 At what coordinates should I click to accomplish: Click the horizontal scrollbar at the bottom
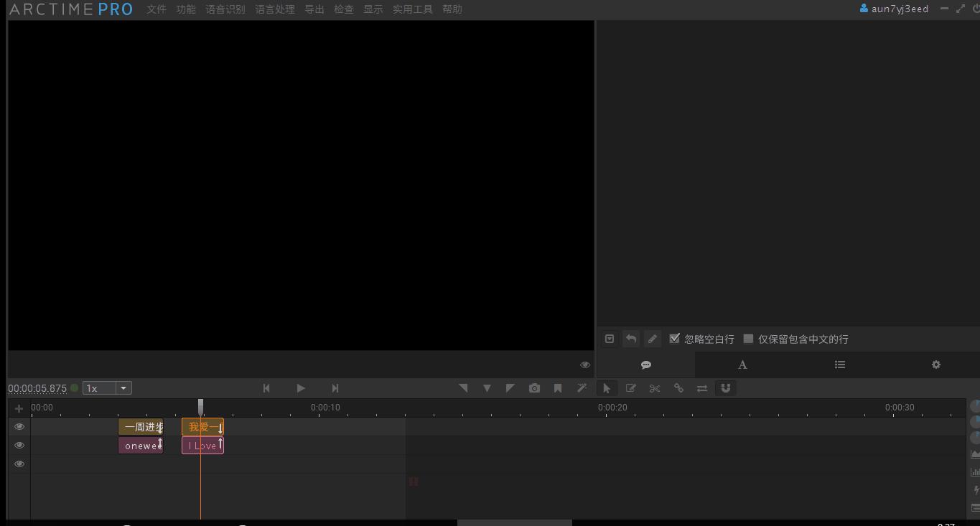click(514, 522)
